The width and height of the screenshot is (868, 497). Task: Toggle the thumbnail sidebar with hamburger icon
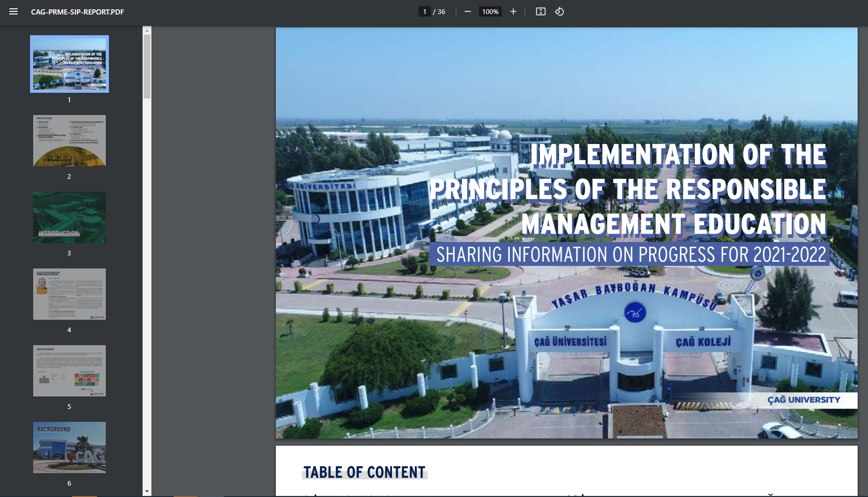click(x=13, y=11)
